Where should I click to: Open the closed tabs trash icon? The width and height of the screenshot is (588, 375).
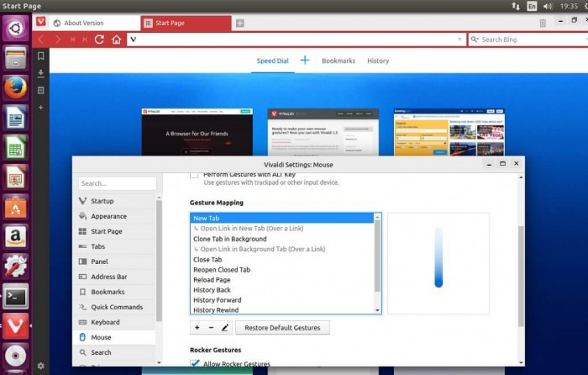543,23
